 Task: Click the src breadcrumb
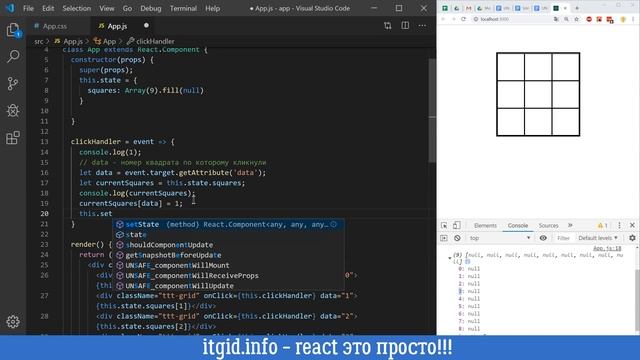[38, 41]
